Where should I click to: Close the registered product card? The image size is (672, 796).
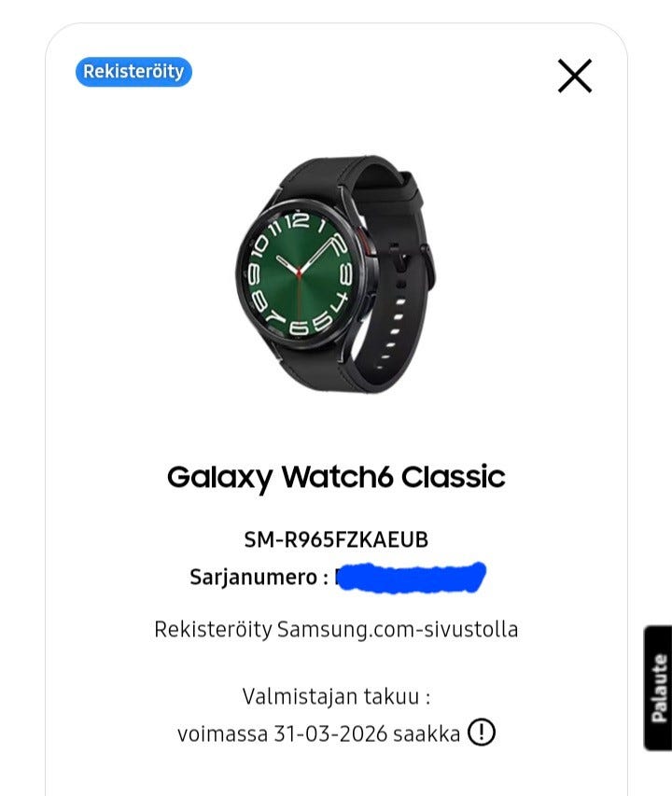(x=575, y=77)
